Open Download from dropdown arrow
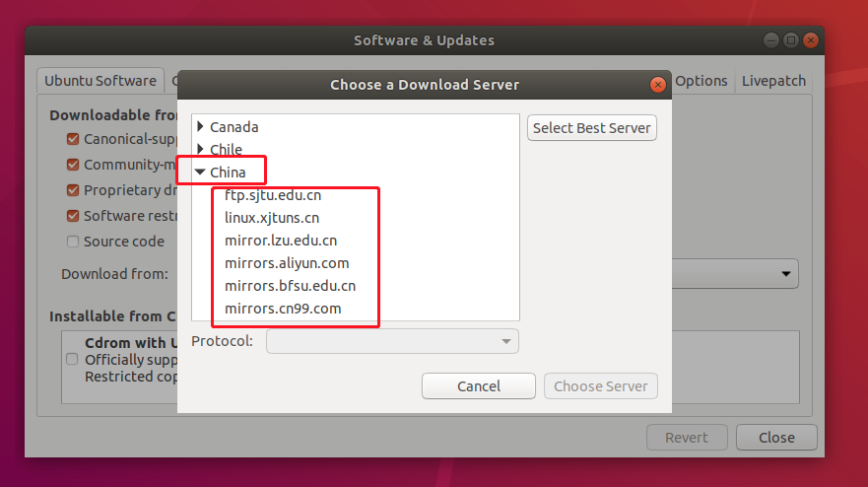 pos(785,274)
